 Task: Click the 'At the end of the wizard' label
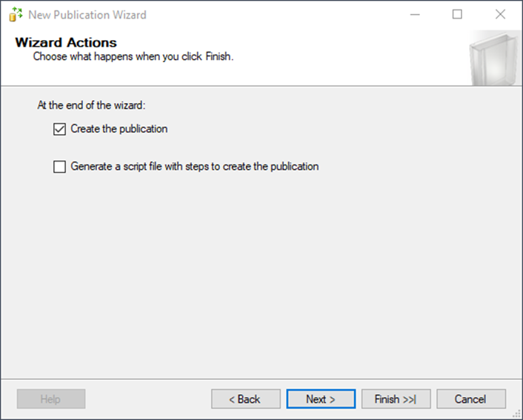coord(91,105)
